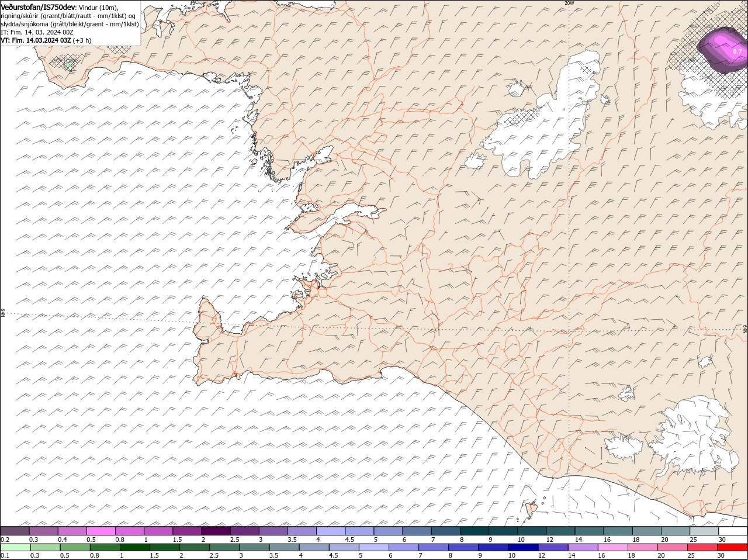Select the 0.5 pink swatch in upper legend row

coord(101,531)
